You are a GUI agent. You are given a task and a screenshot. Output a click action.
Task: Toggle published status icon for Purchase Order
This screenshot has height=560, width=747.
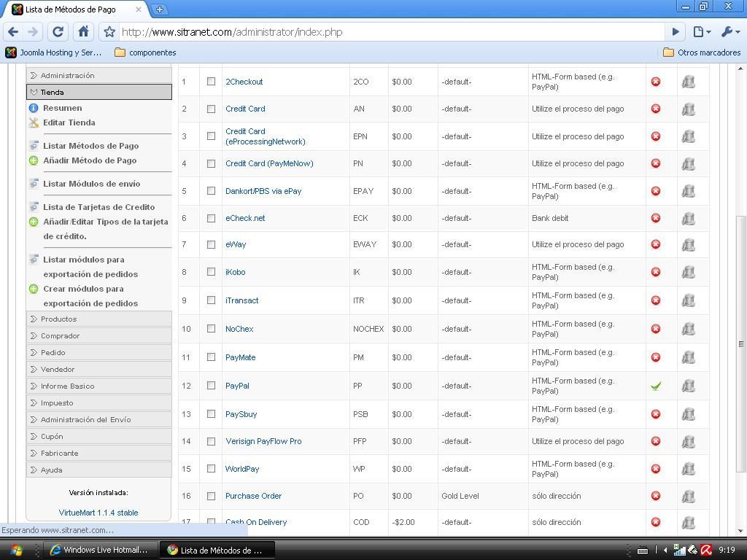tap(656, 496)
